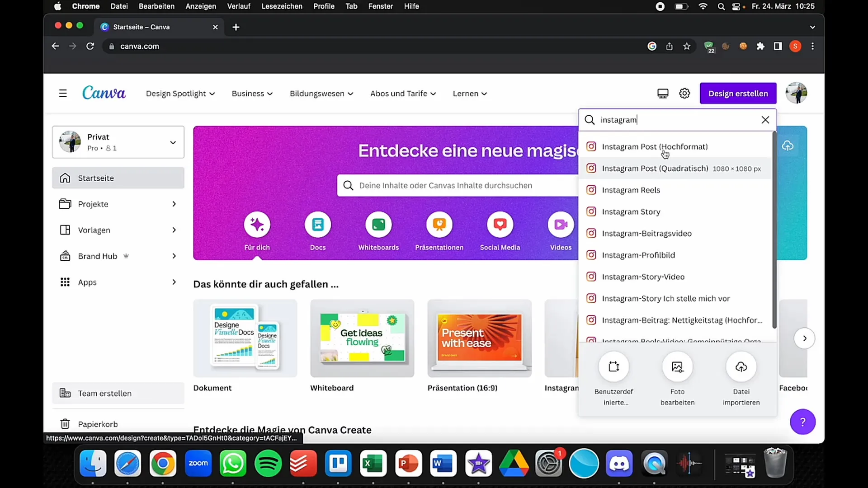Expand the Projekte sidebar chevron
Image resolution: width=868 pixels, height=488 pixels.
174,204
